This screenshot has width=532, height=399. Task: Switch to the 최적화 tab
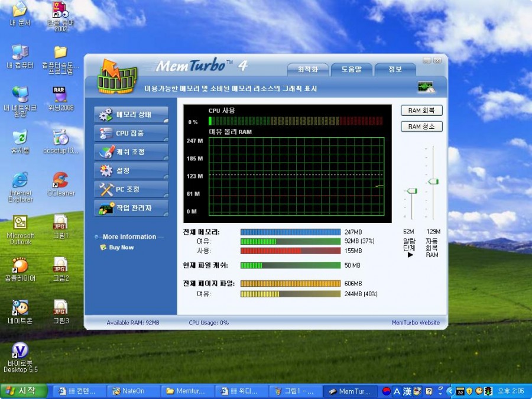tap(308, 70)
